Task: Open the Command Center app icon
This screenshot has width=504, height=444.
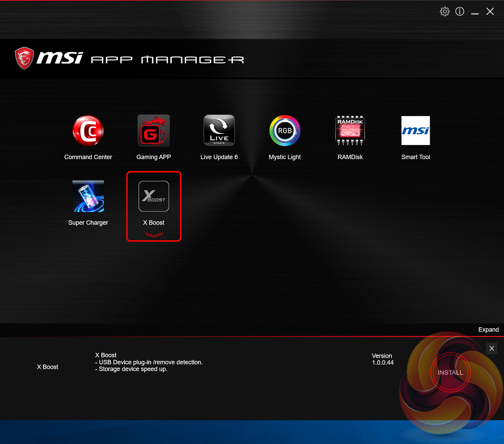Action: (x=88, y=131)
